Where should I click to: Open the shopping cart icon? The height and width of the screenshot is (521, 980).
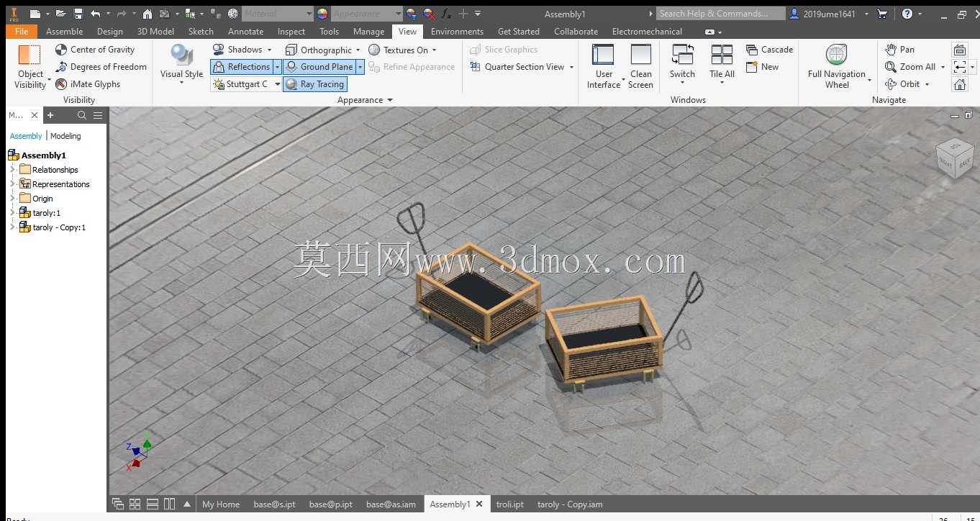pos(883,14)
